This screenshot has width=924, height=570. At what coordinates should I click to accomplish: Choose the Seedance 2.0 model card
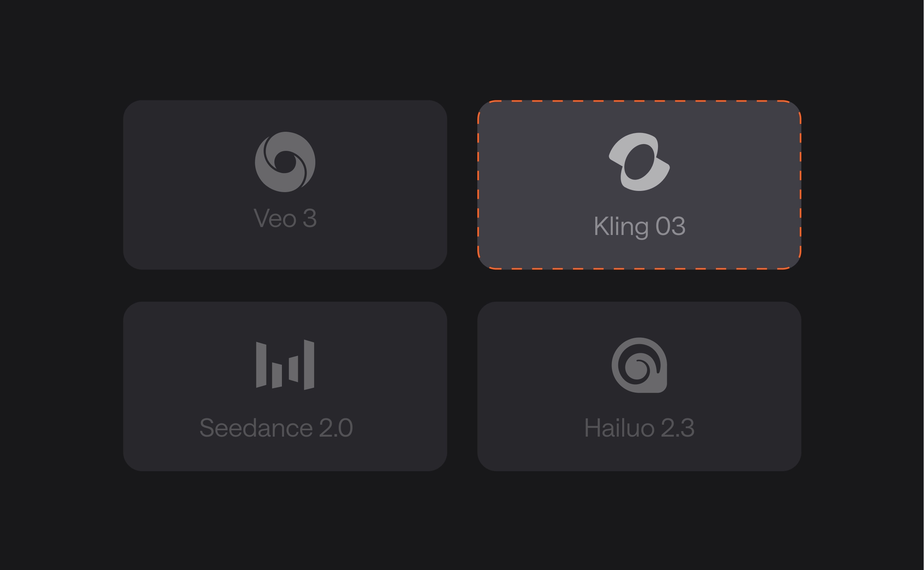coord(285,387)
